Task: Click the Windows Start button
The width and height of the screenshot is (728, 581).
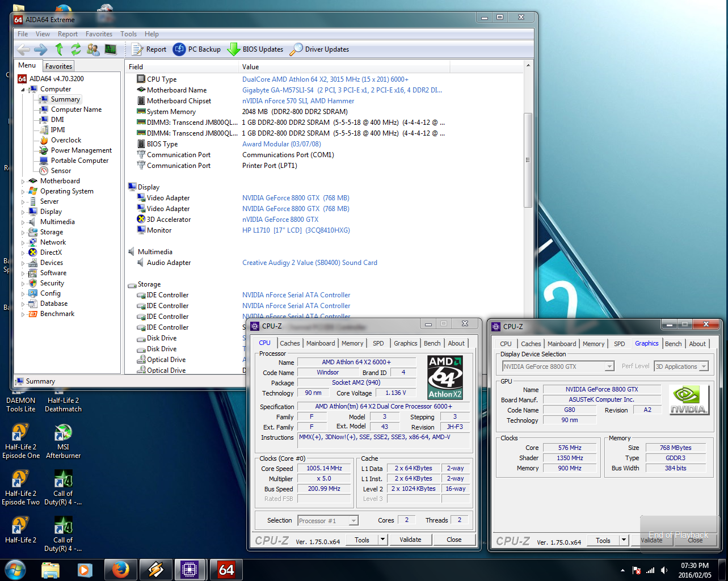Action: 15,570
